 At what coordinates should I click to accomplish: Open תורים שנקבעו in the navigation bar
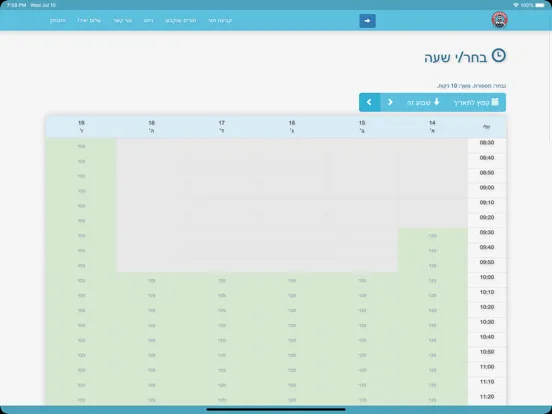coord(181,20)
